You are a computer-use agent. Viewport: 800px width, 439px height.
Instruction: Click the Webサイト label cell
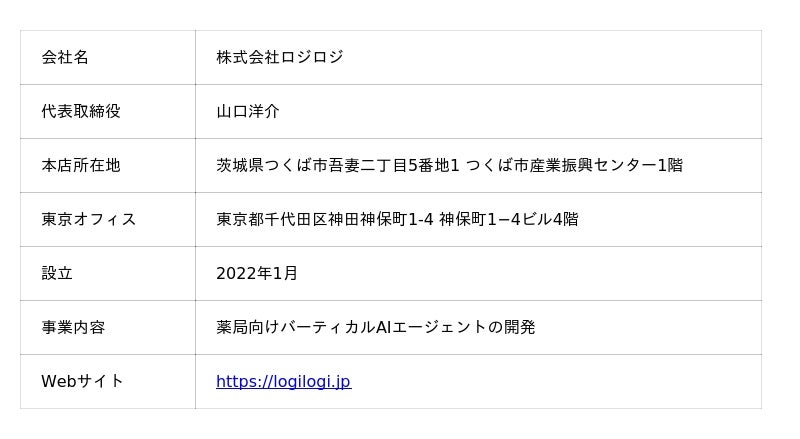point(82,381)
